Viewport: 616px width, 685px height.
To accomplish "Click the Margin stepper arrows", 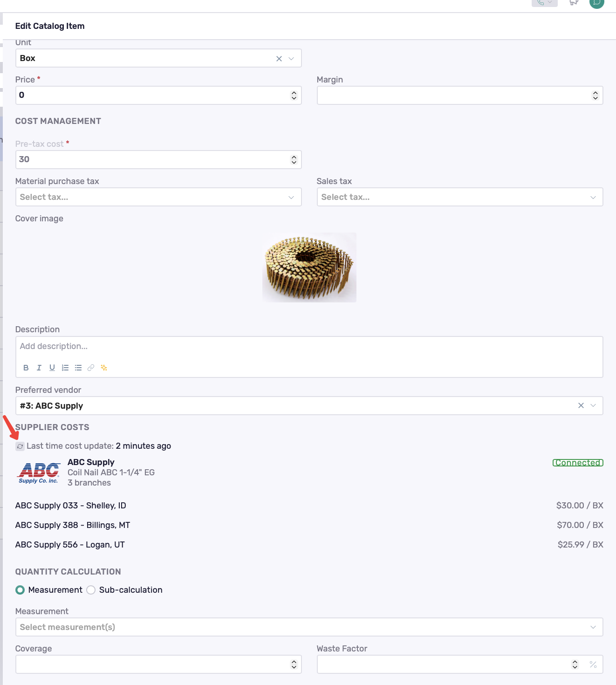I will (595, 96).
